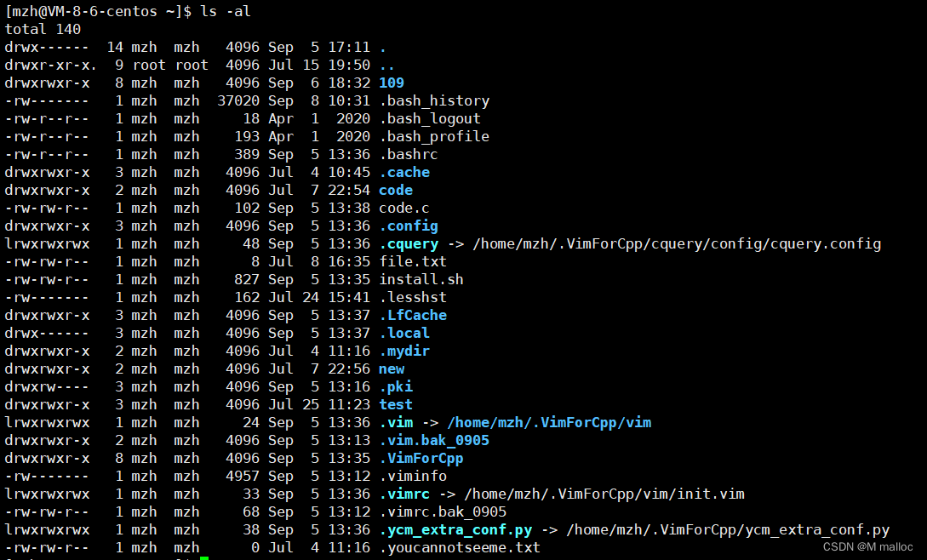Screen dimensions: 927x560
Task: Select the 'test' directory name
Action: click(396, 404)
